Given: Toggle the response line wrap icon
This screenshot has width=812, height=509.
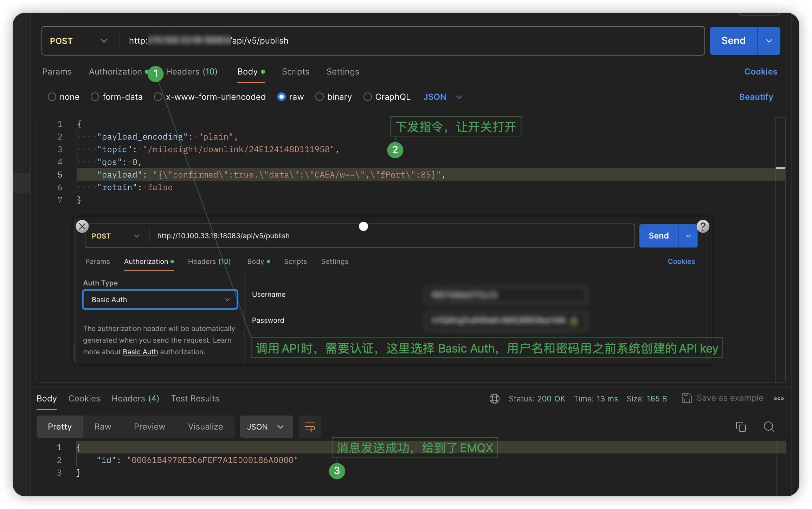Looking at the screenshot, I should pos(310,427).
